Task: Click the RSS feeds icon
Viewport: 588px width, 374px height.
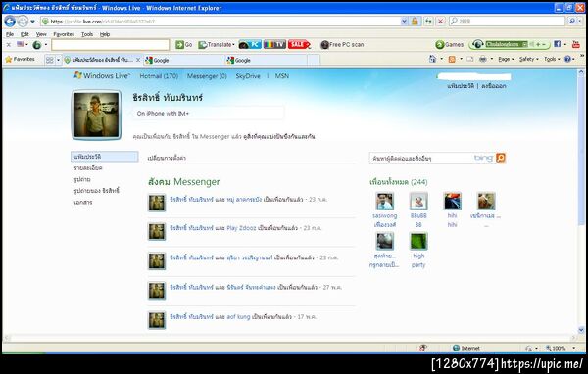Action: 452,59
